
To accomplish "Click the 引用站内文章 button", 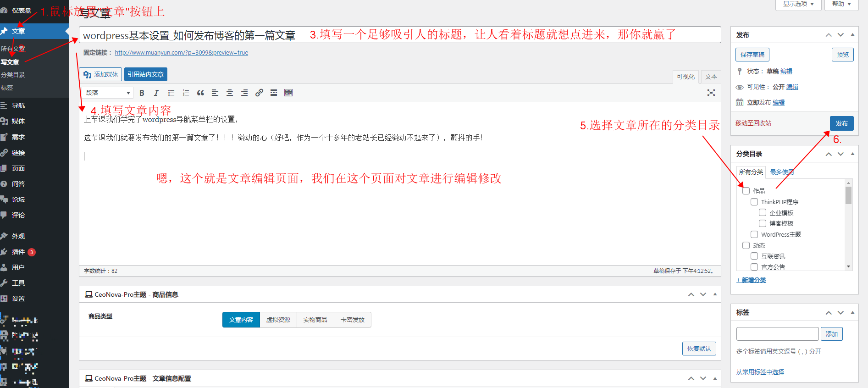I will [x=145, y=74].
